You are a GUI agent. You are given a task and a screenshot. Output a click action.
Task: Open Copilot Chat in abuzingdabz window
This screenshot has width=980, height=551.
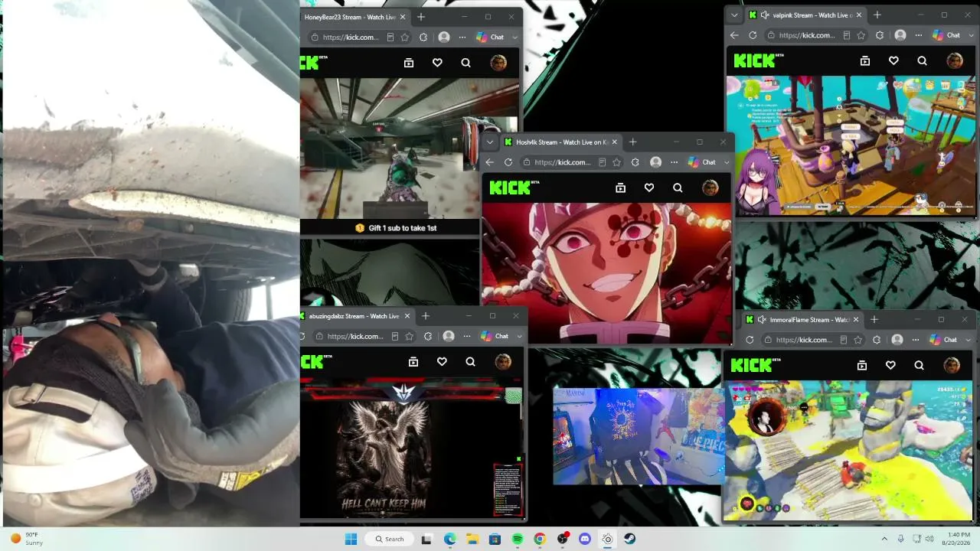pos(495,336)
